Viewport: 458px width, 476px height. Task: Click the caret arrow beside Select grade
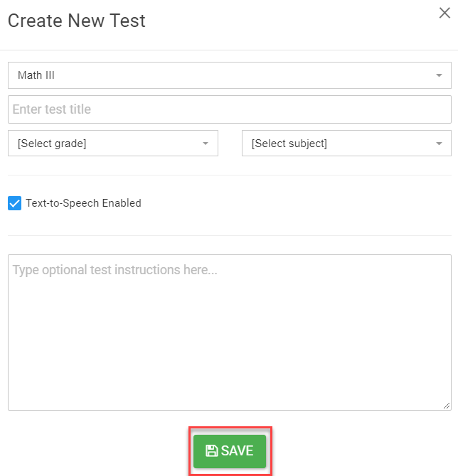click(206, 144)
